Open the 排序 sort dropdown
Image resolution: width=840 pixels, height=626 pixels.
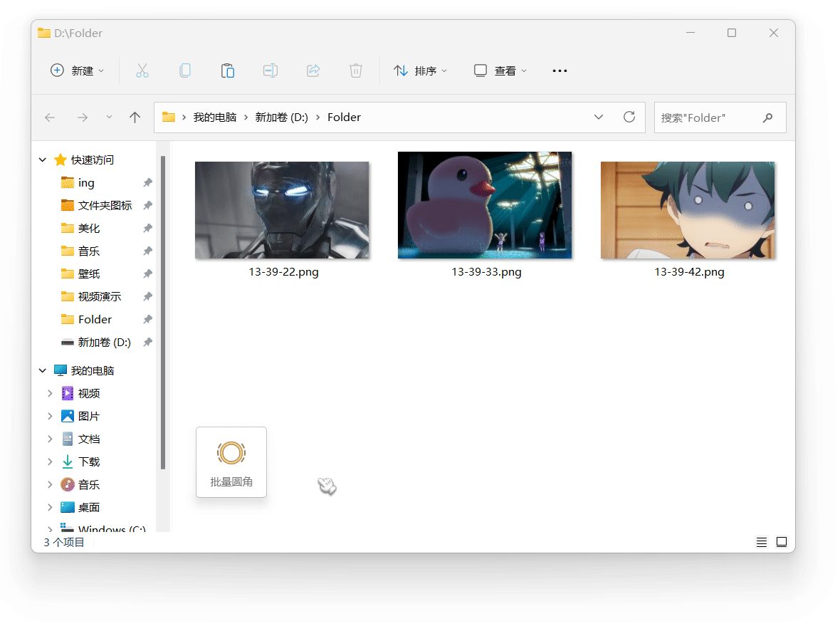(420, 71)
